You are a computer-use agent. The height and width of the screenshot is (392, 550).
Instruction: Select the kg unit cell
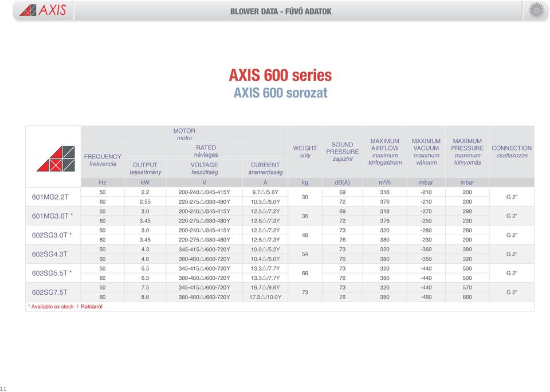[305, 183]
